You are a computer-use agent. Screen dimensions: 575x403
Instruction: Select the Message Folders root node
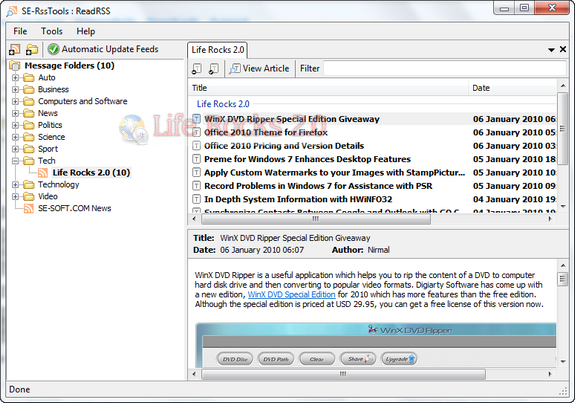[69, 66]
